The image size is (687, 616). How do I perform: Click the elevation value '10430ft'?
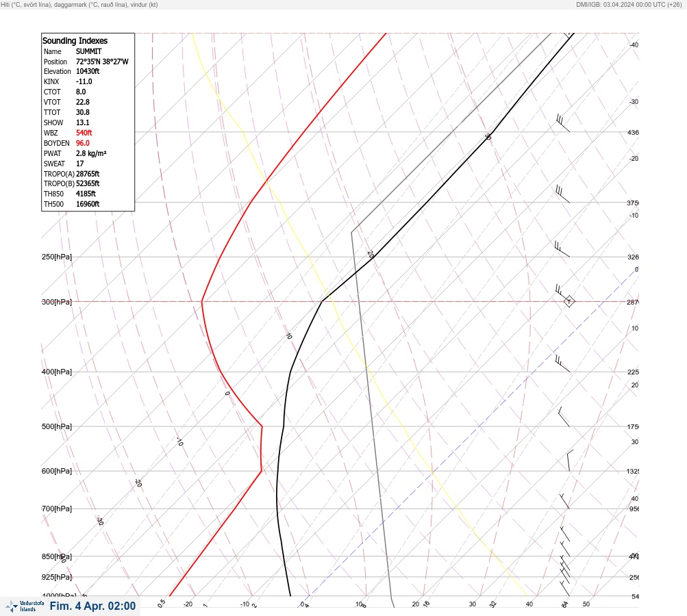coord(88,71)
